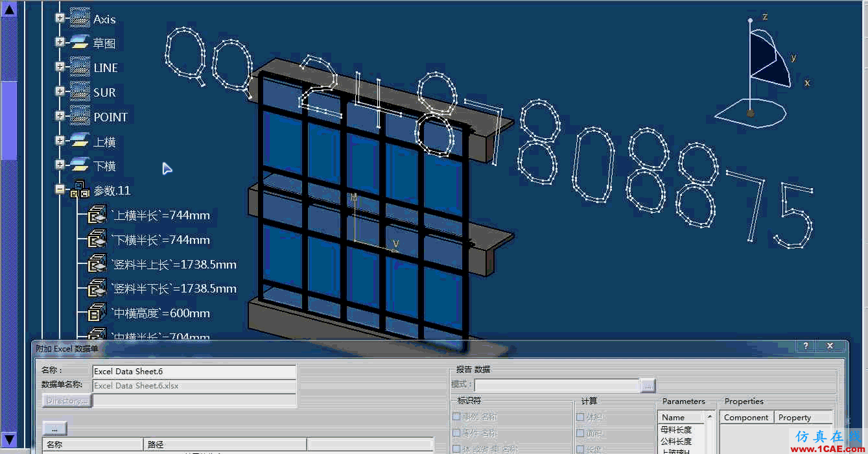Expand the SUR tree node

point(60,91)
